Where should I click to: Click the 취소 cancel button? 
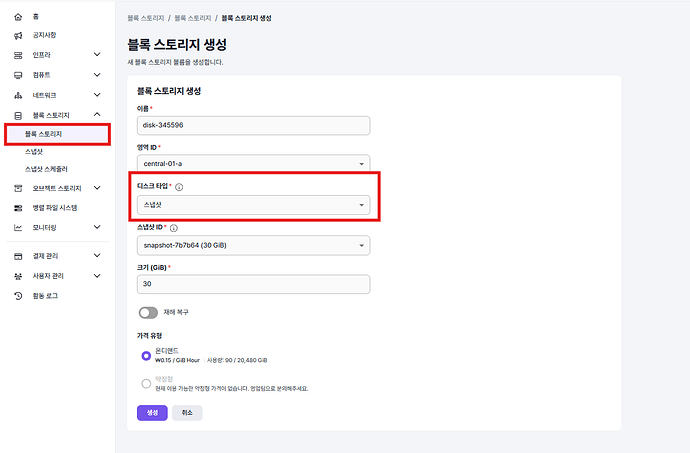coord(187,413)
